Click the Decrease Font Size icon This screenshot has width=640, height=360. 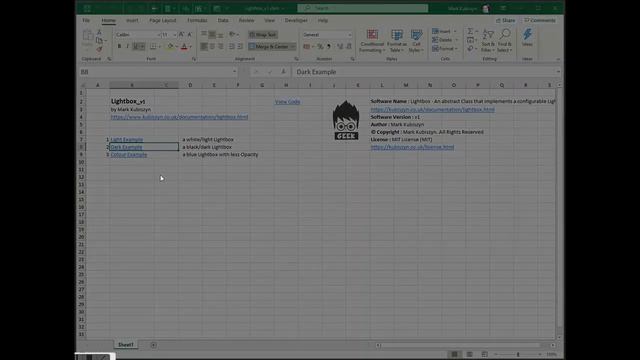(x=190, y=35)
